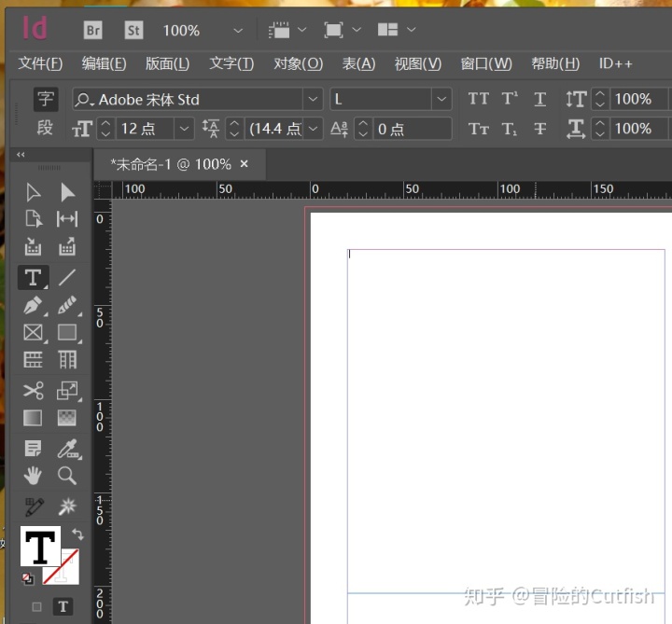Open the font size 12 点 dropdown

[184, 129]
